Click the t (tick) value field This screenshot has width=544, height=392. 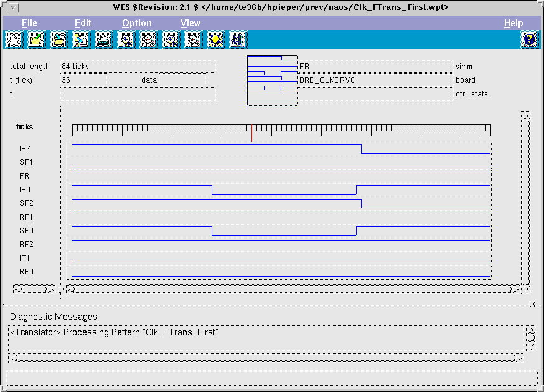83,80
